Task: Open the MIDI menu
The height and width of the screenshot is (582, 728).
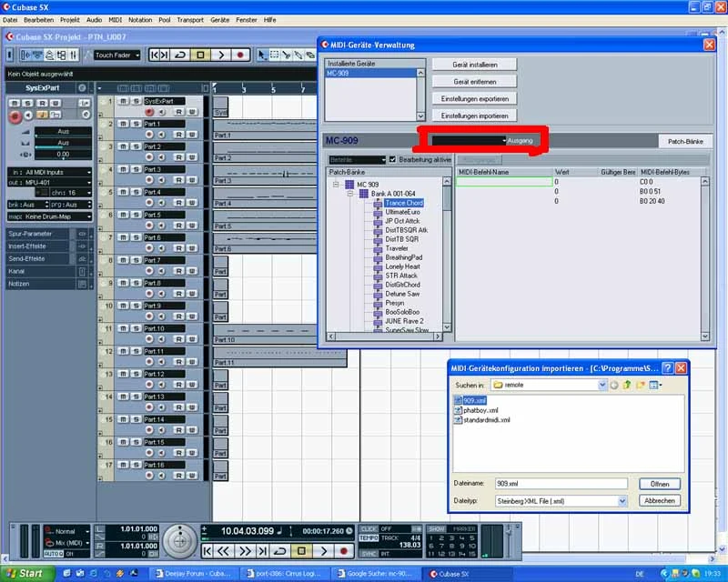Action: [x=115, y=19]
